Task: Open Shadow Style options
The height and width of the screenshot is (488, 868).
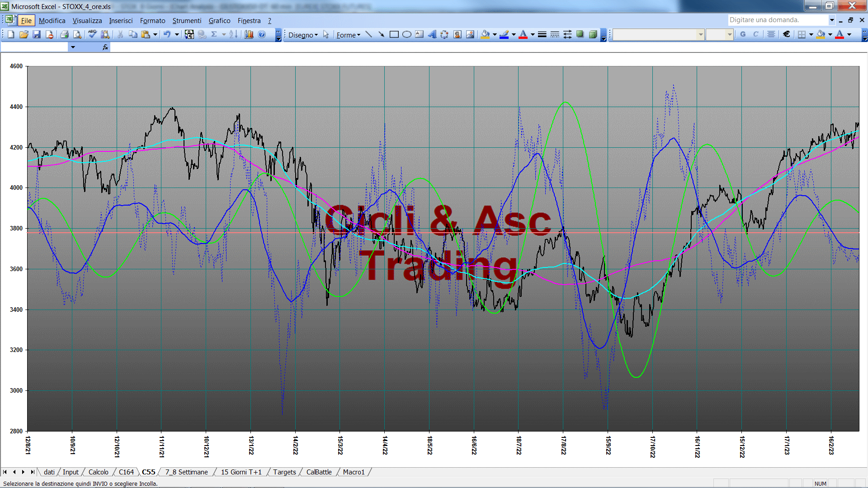Action: pos(580,35)
